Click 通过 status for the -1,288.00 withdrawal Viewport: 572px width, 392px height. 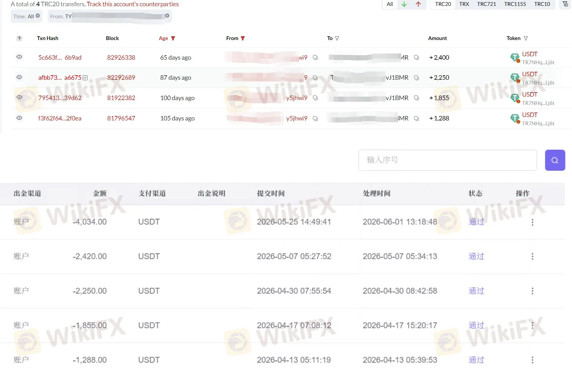pos(476,360)
